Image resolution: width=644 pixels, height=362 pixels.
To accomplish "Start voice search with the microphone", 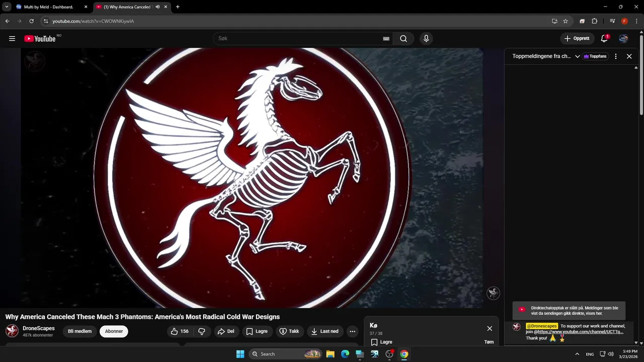I will point(426,38).
